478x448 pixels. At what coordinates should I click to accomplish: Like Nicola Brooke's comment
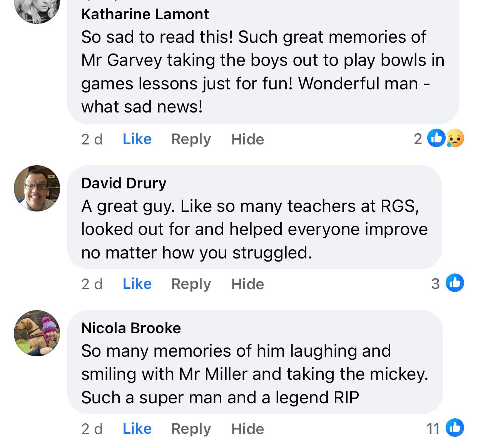coord(137,429)
